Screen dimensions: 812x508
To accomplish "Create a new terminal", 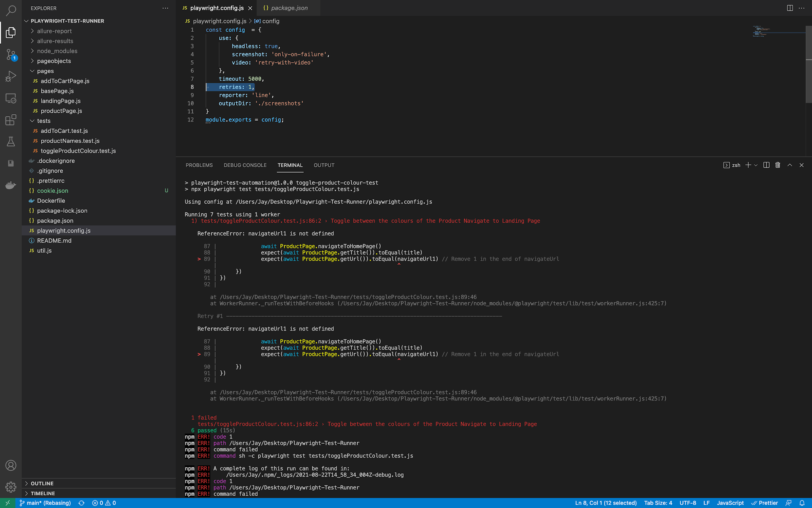I will click(748, 165).
